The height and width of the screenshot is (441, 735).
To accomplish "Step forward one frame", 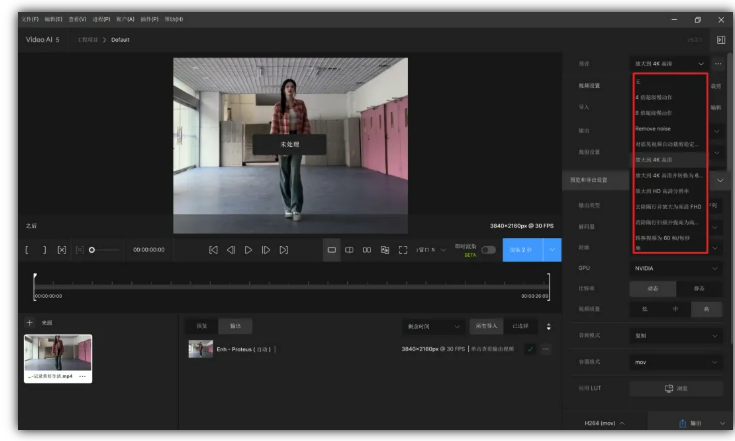I will click(x=265, y=250).
